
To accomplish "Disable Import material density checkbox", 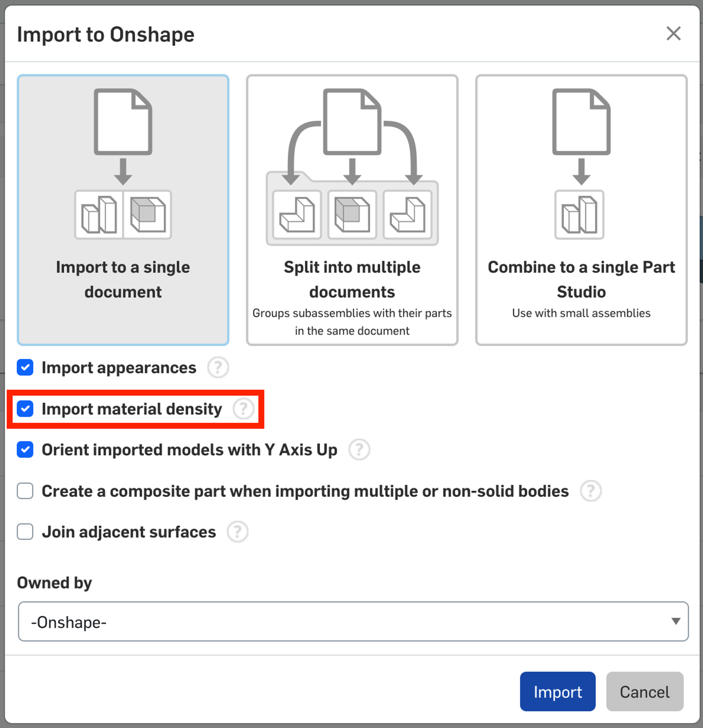I will click(25, 409).
